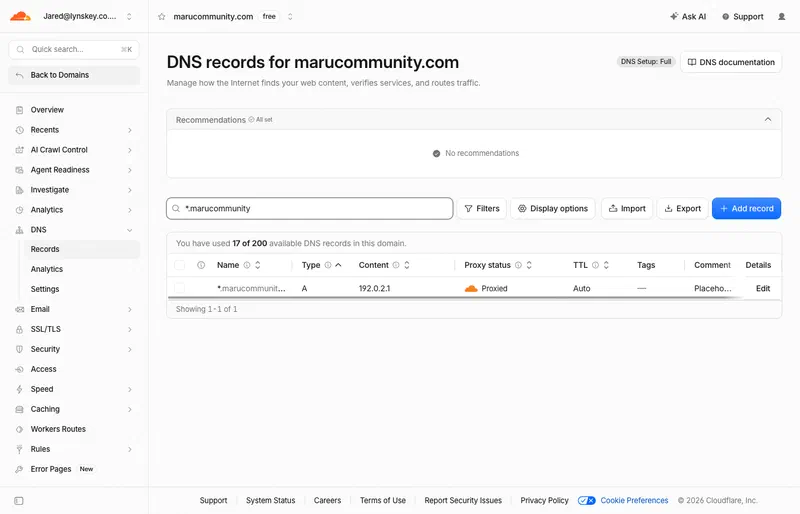Image resolution: width=800 pixels, height=514 pixels.
Task: Click the info icon next to Proxy status
Action: pos(518,265)
